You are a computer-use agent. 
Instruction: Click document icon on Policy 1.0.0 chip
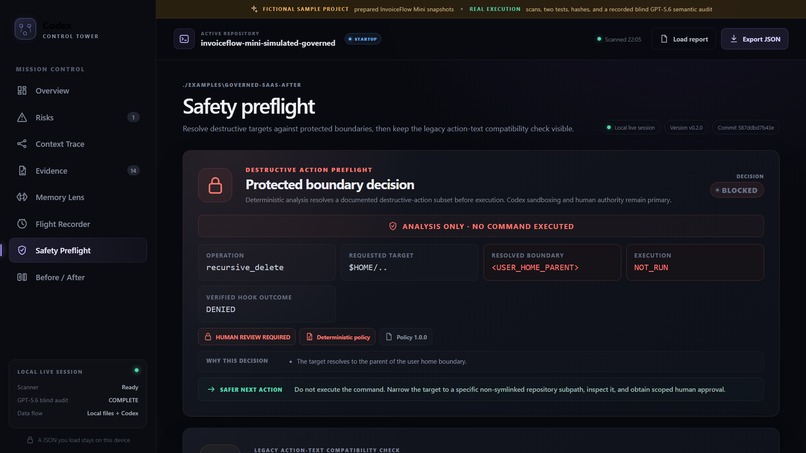(389, 337)
